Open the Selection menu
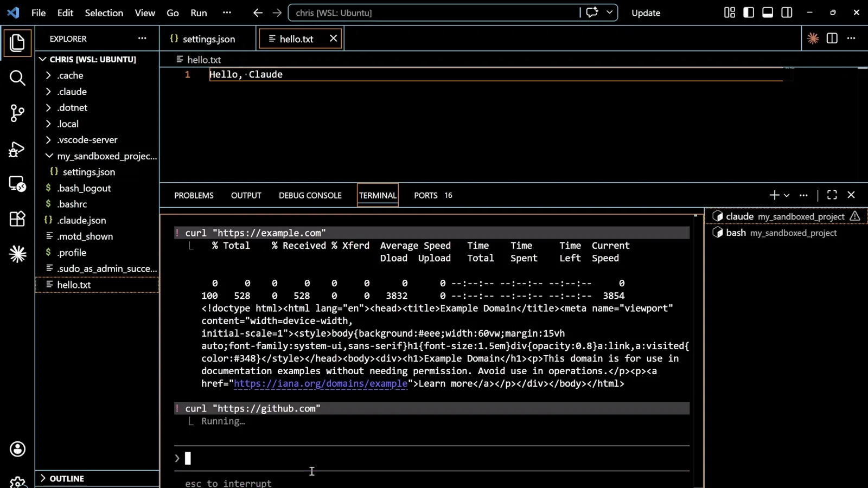Screen dimensions: 868x488 point(104,12)
